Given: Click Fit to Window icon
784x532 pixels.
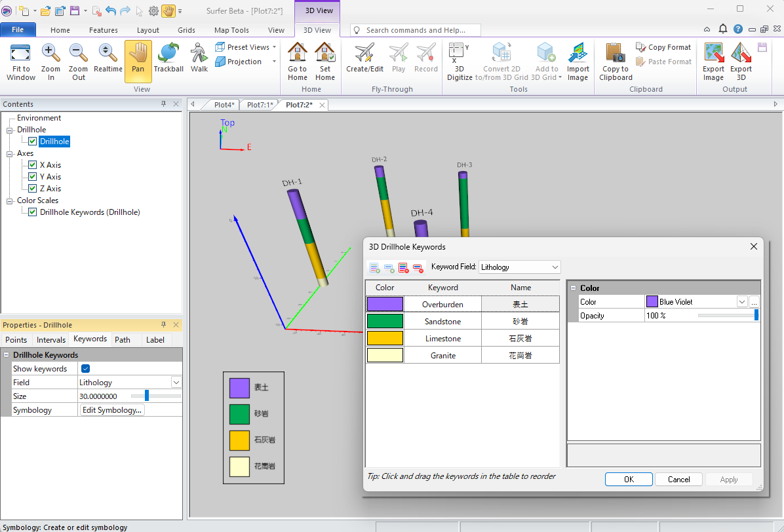Looking at the screenshot, I should (x=21, y=62).
